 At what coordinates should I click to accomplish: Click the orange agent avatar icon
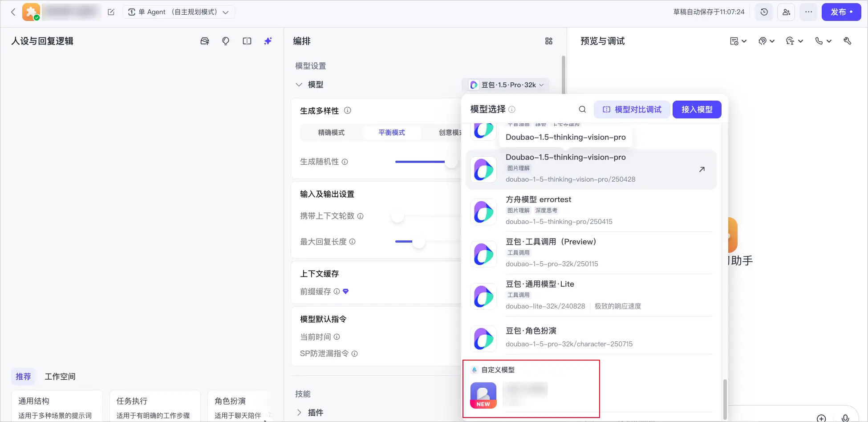pos(31,12)
